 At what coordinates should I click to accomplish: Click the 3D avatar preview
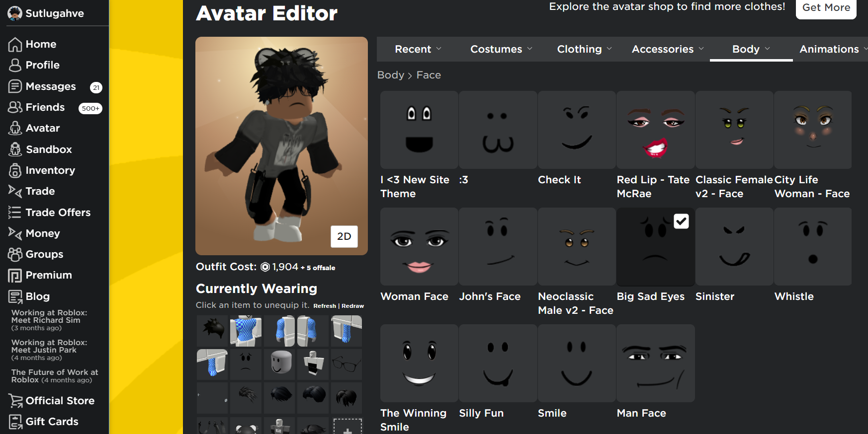(281, 146)
